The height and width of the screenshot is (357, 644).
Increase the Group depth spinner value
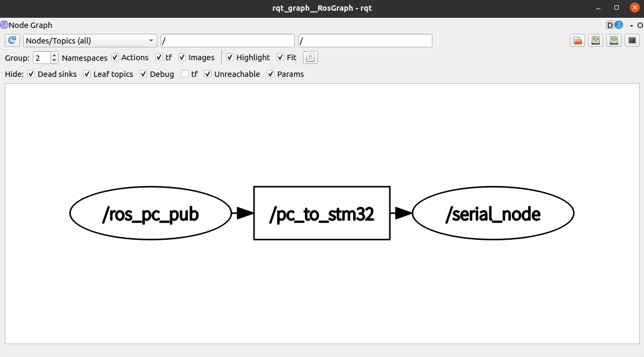[54, 55]
